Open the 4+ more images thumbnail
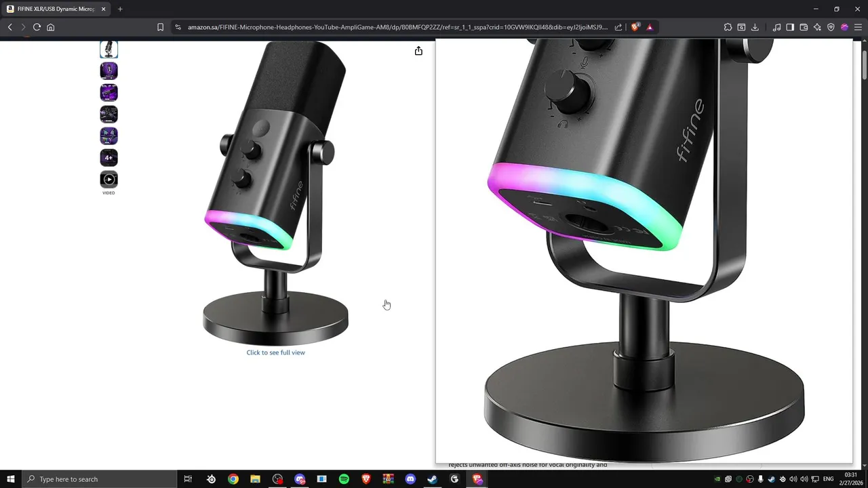The height and width of the screenshot is (488, 868). pyautogui.click(x=108, y=157)
